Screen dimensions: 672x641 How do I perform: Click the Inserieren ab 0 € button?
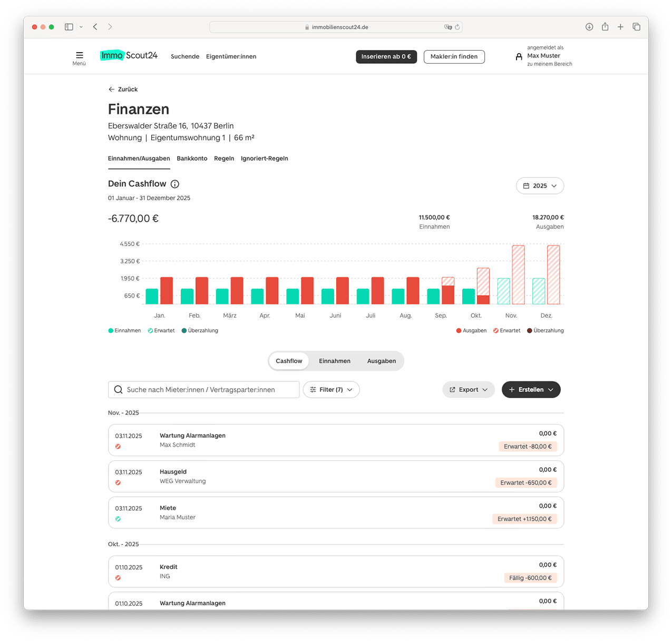coord(386,57)
